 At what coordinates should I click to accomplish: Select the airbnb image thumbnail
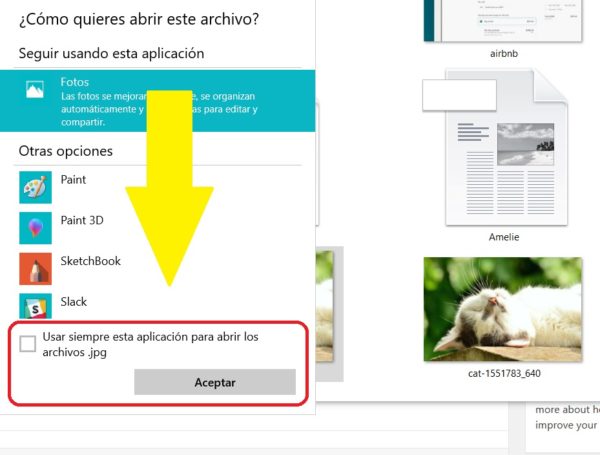click(x=503, y=20)
